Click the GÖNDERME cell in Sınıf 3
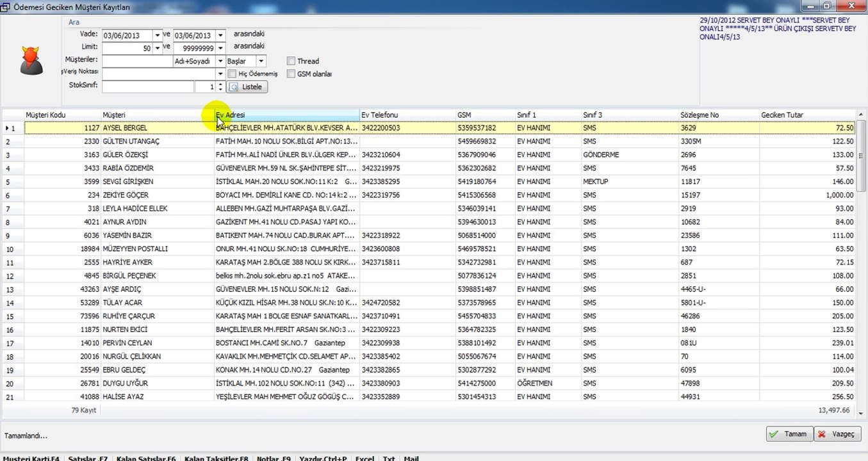This screenshot has height=461, width=868. click(x=601, y=155)
